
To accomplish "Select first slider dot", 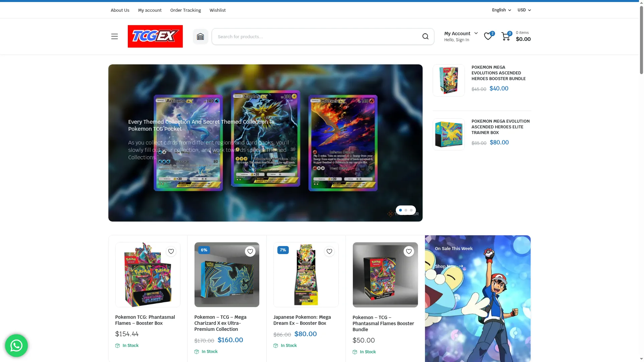I will coord(400,210).
